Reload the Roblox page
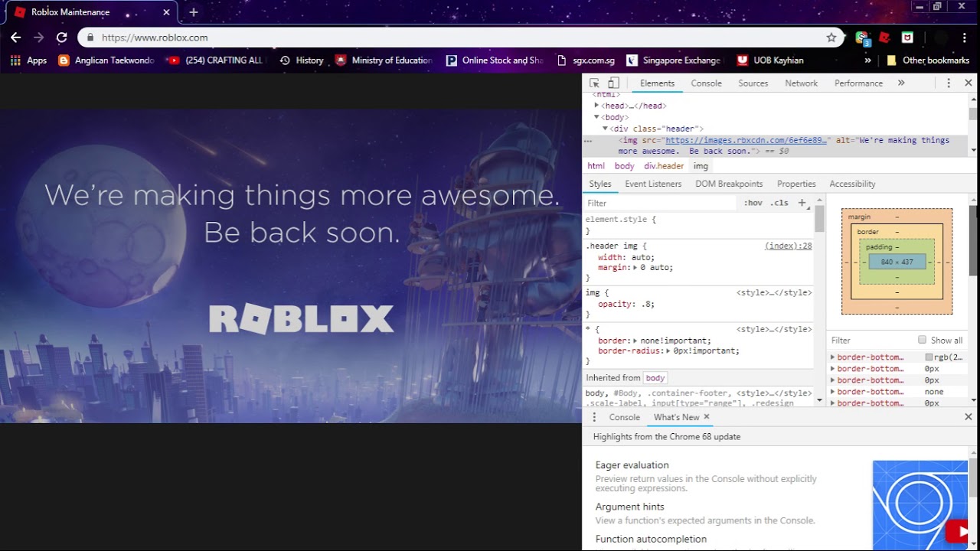The image size is (980, 551). (x=62, y=37)
